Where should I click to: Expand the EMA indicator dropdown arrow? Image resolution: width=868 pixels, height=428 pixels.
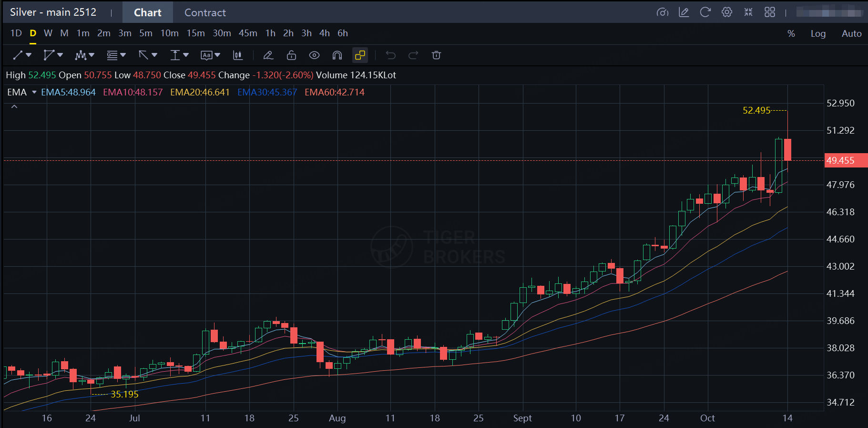tap(34, 92)
